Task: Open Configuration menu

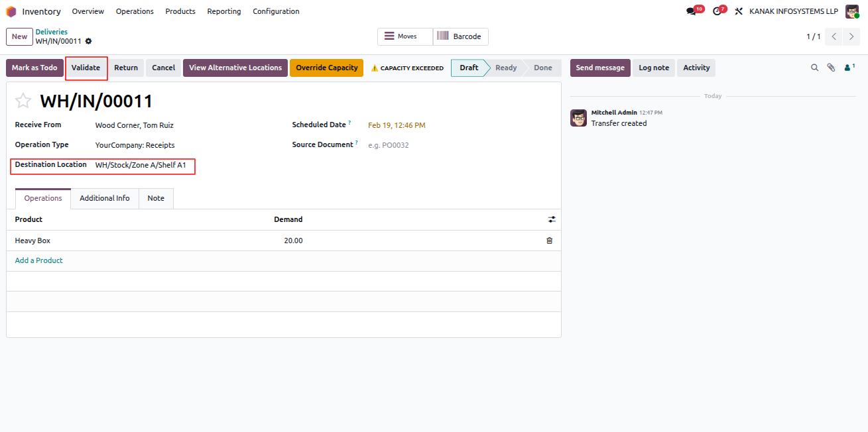Action: click(276, 11)
